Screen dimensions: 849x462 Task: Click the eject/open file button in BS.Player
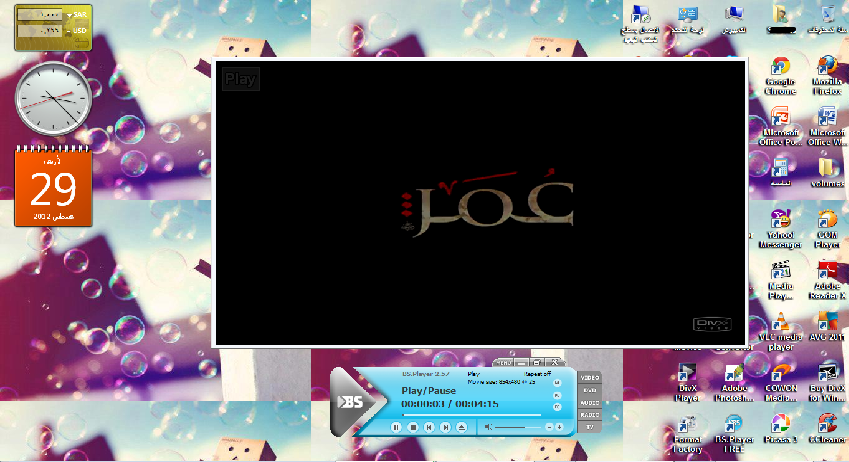(x=461, y=427)
